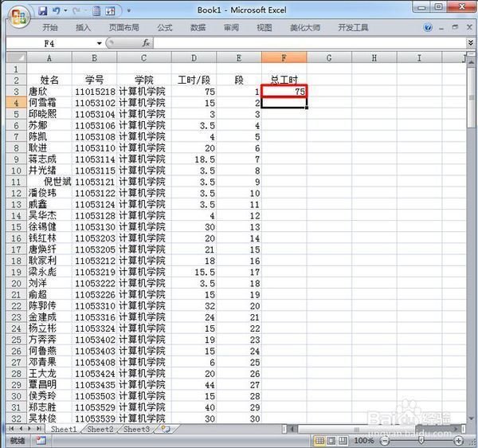Click the vertical scrollbar down arrow
This screenshot has height=448, width=478.
click(472, 419)
